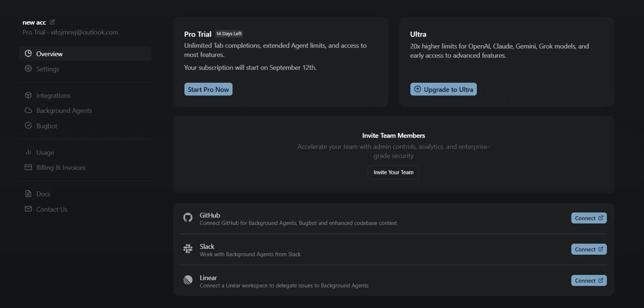
Task: Click the Integrations cube icon
Action: point(28,95)
